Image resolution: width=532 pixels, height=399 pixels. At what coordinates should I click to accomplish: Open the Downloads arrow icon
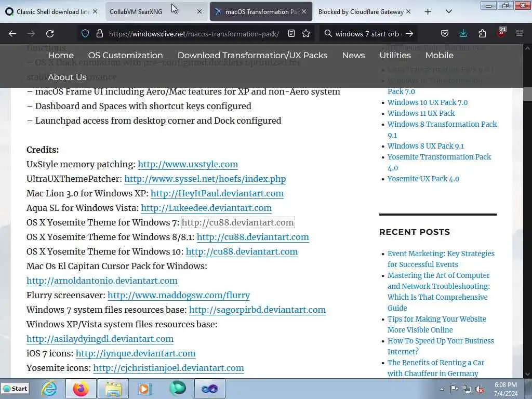463,34
